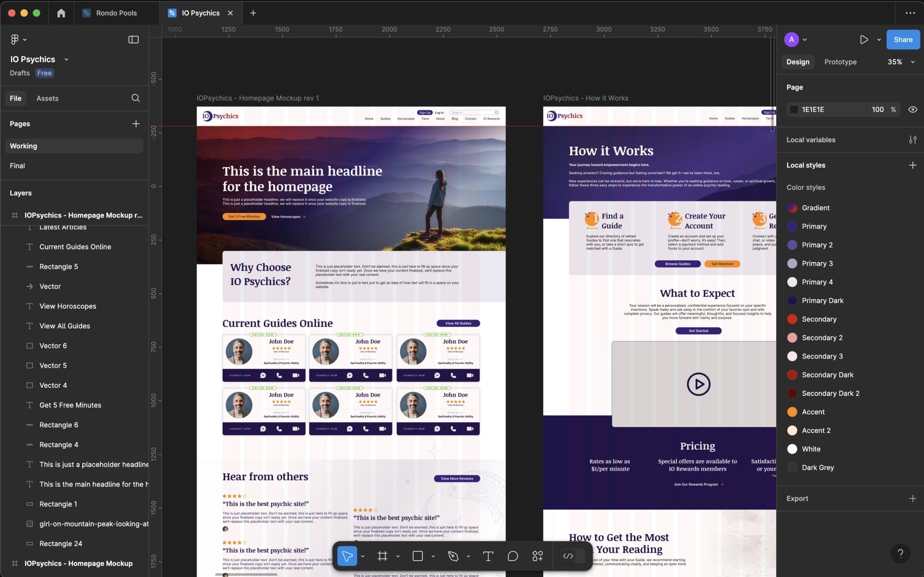This screenshot has height=577, width=924.
Task: Switch to the Prototype tab
Action: click(840, 61)
